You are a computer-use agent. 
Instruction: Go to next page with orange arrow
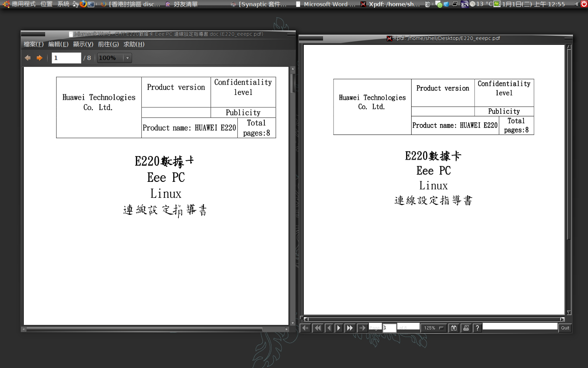coord(40,58)
